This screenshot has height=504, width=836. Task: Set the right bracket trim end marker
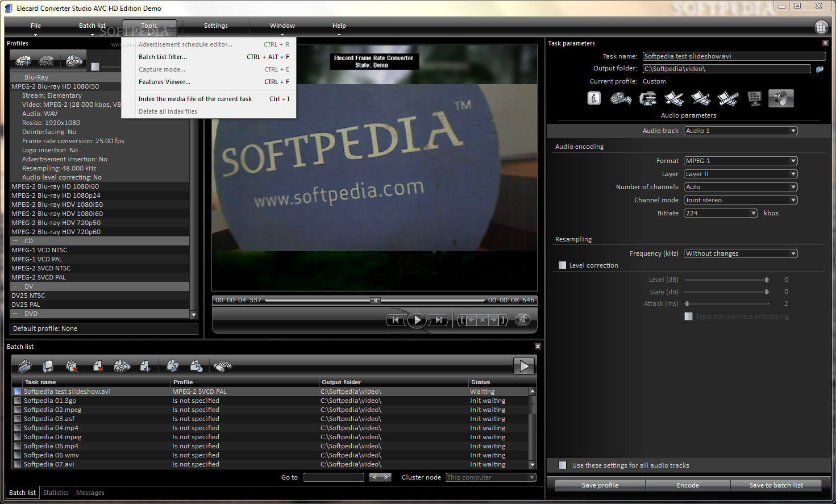[502, 320]
